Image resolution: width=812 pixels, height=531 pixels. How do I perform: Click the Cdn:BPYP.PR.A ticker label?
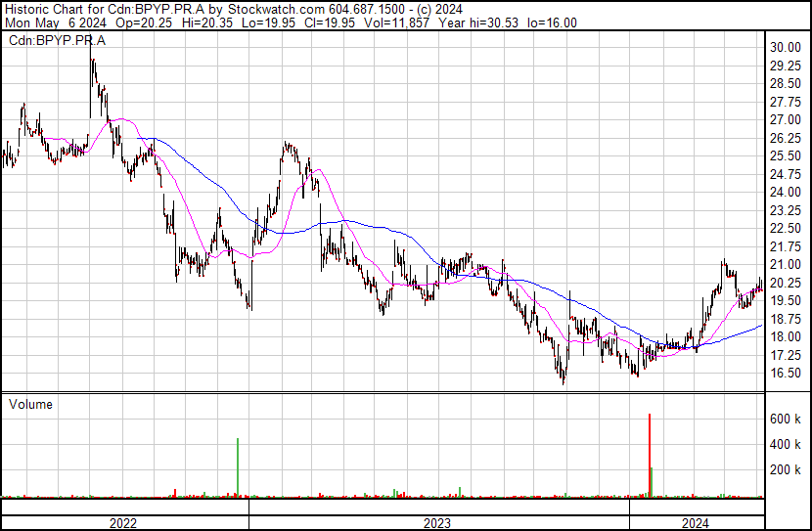pos(59,40)
